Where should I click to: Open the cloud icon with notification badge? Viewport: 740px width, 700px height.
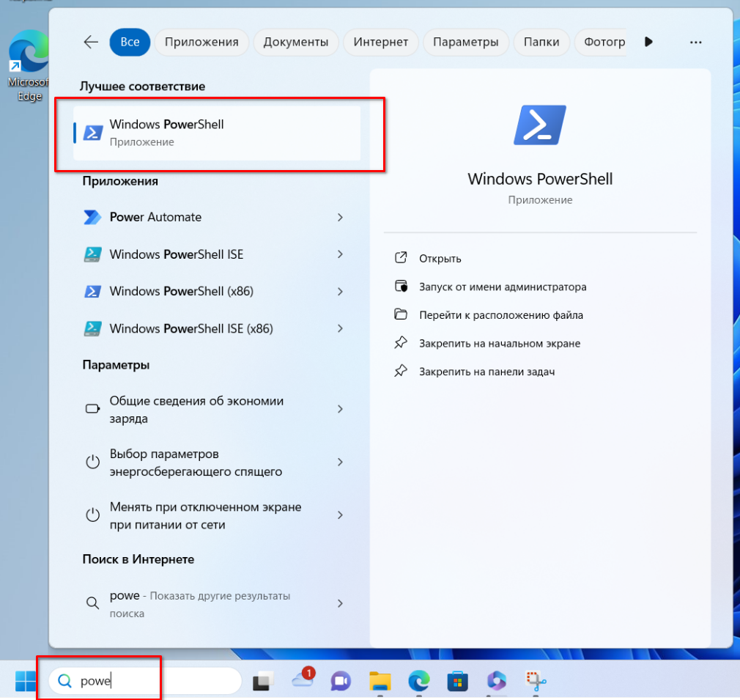click(x=302, y=680)
